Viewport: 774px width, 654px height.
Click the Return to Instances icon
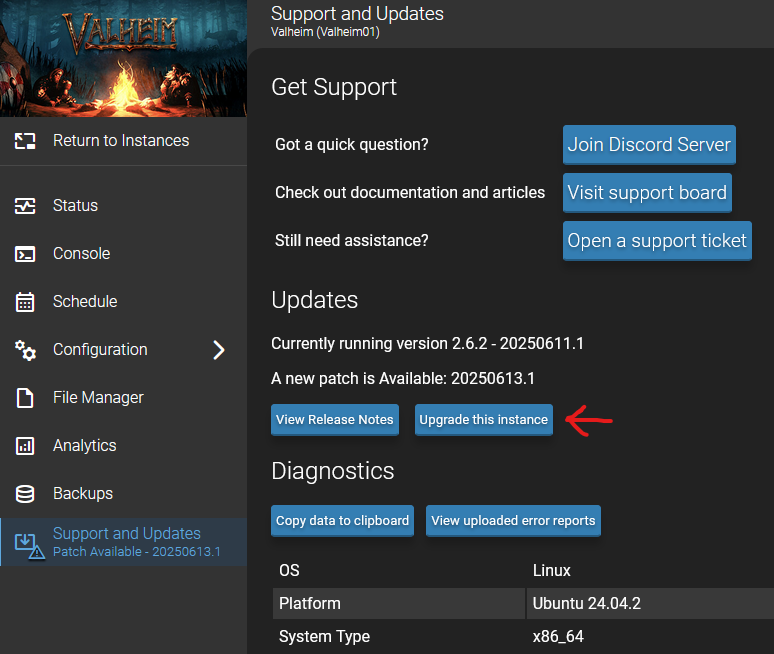25,141
